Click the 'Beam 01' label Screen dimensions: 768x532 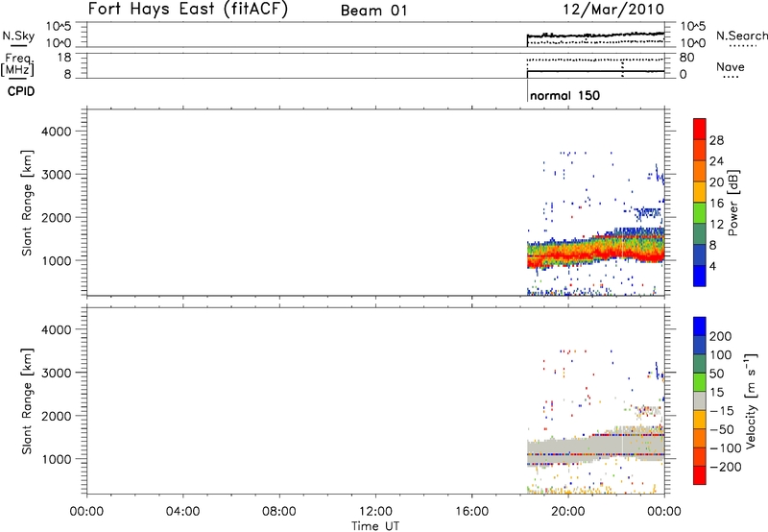(373, 11)
